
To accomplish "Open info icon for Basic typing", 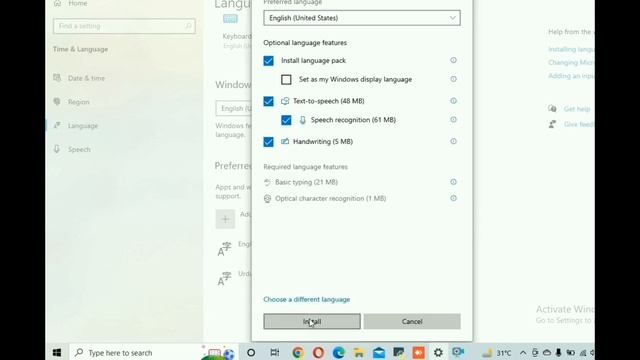I will 453,182.
